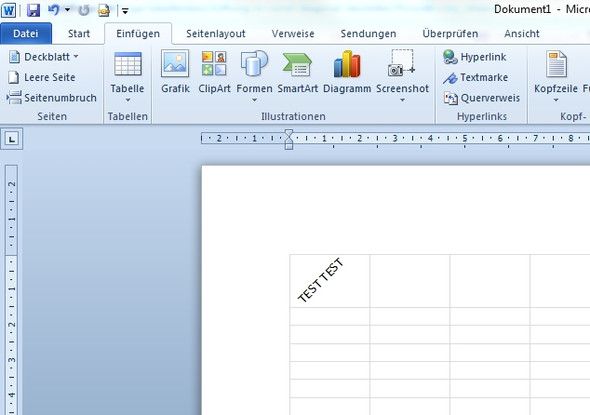Image resolution: width=590 pixels, height=415 pixels.
Task: Undo the last action
Action: tap(53, 10)
